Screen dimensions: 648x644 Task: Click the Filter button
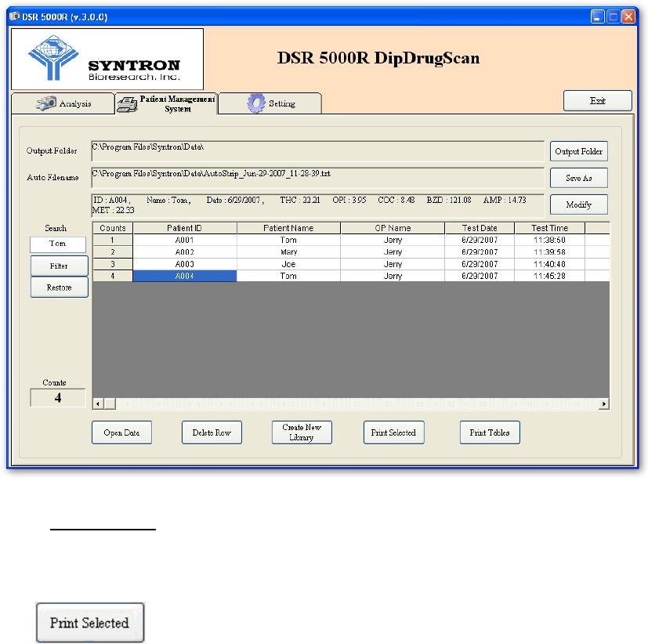59,266
